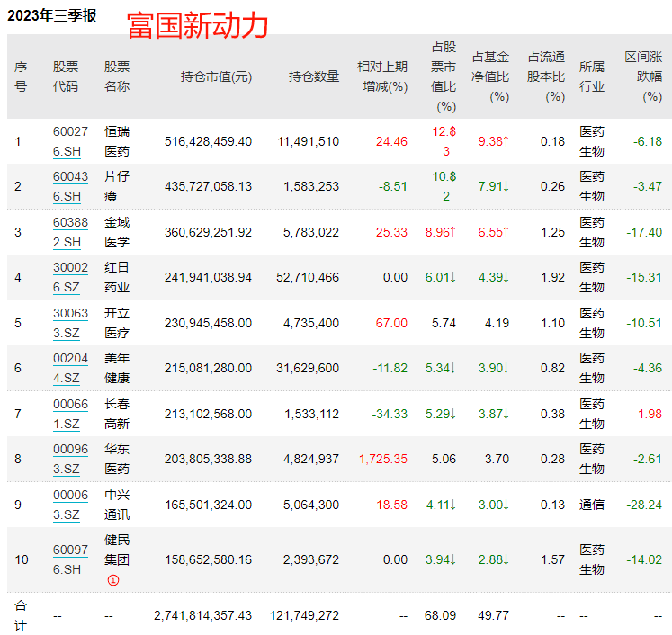Select stock name 红日药业
The image size is (672, 635).
117,277
